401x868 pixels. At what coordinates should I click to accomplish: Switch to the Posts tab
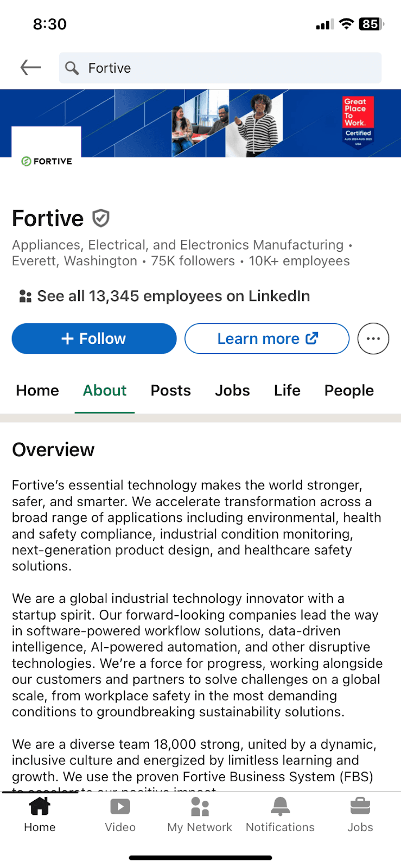pos(170,391)
